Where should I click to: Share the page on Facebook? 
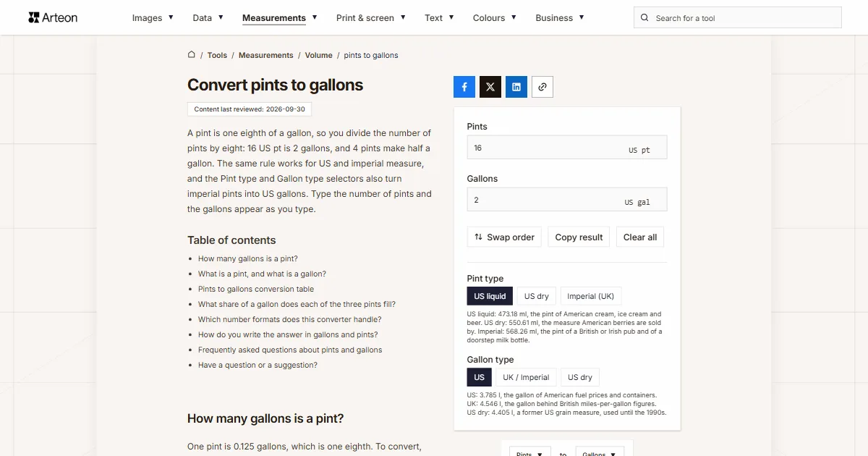click(464, 87)
